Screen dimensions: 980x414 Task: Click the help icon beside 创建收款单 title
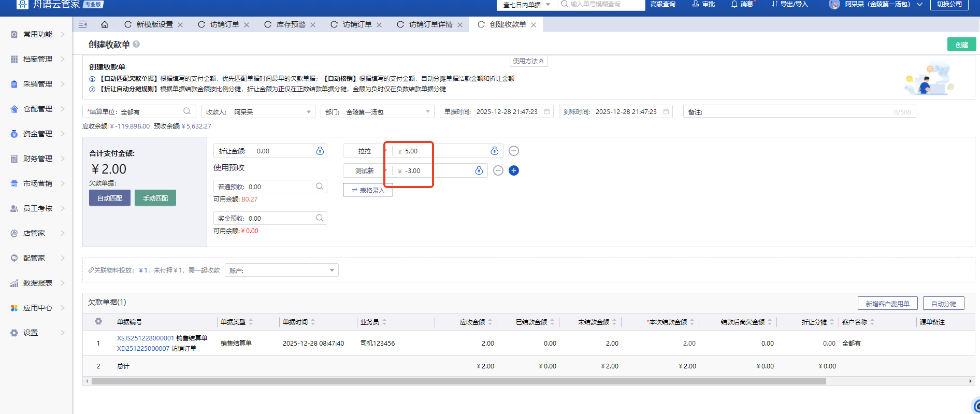point(136,45)
